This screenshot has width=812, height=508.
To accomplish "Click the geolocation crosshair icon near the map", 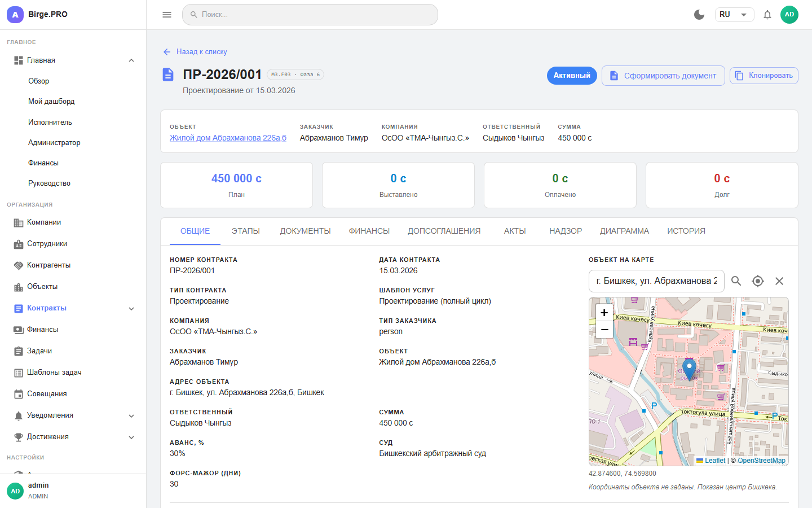I will 757,281.
